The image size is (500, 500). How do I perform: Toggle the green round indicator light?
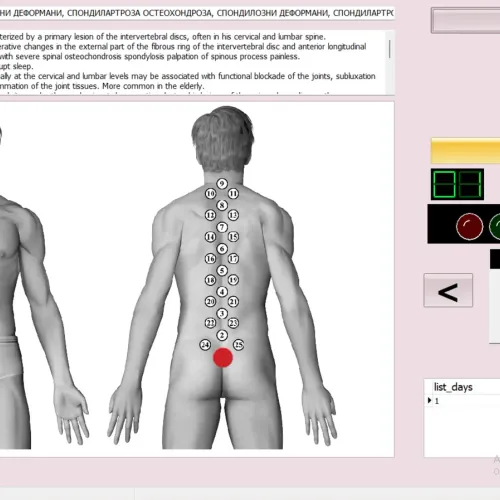coord(495,226)
